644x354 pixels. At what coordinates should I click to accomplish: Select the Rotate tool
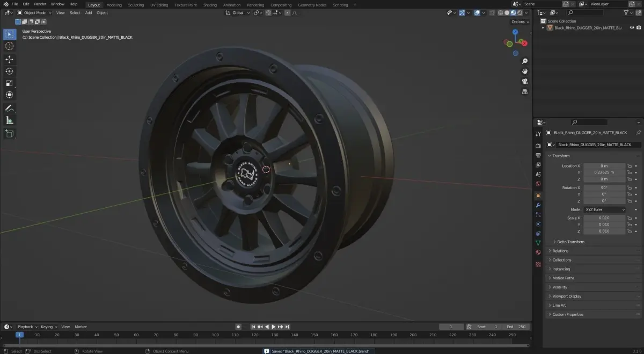click(9, 71)
